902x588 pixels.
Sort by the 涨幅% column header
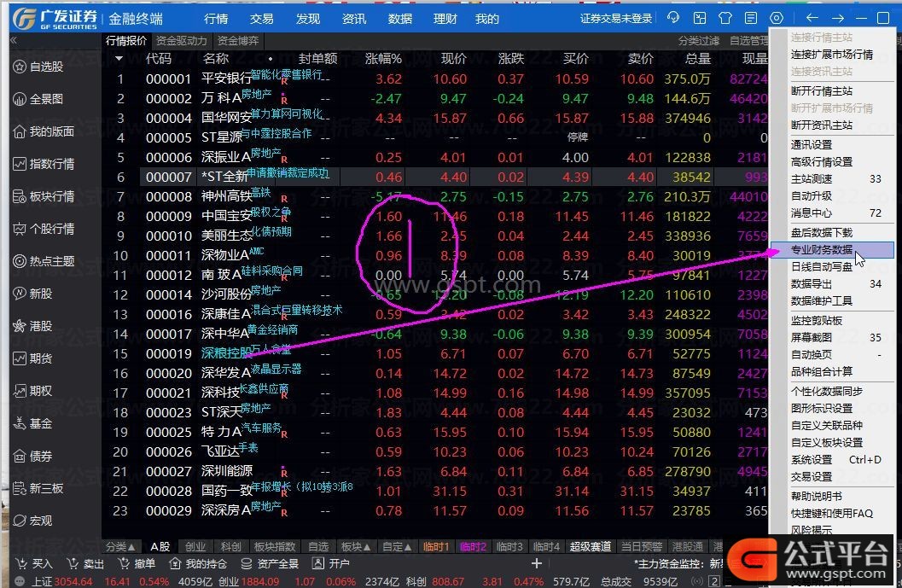(383, 59)
